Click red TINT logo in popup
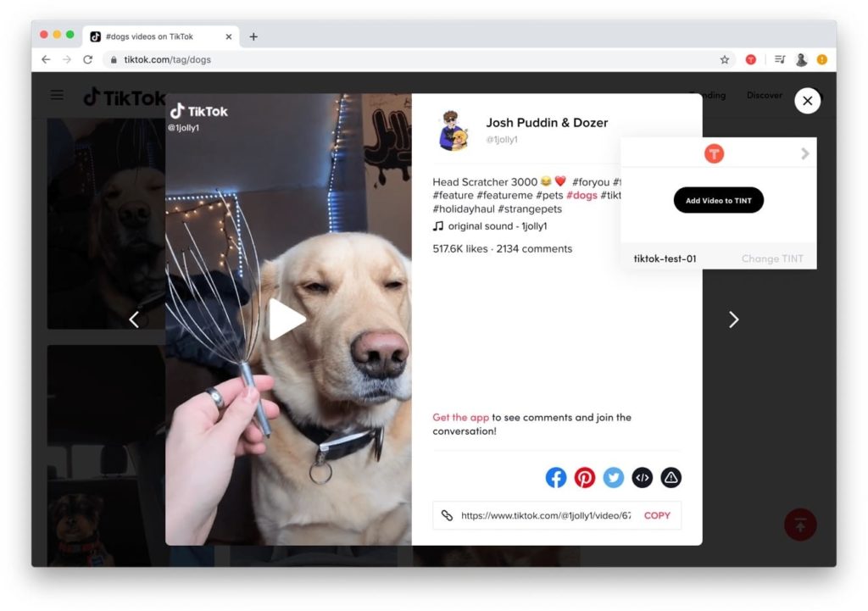This screenshot has height=611, width=868. point(714,153)
